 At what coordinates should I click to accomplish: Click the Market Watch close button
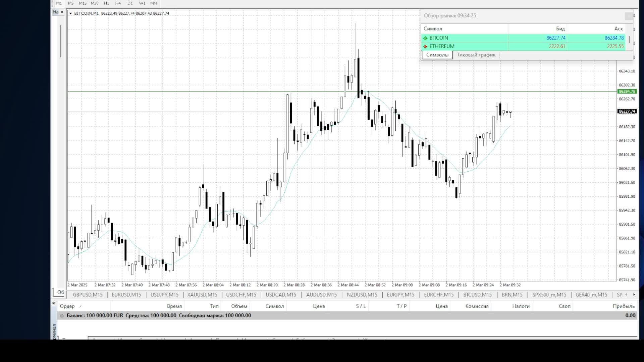629,16
